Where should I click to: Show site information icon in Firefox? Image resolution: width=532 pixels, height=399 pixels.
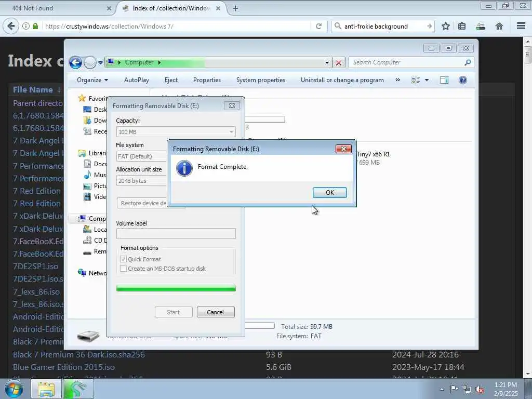pyautogui.click(x=26, y=26)
